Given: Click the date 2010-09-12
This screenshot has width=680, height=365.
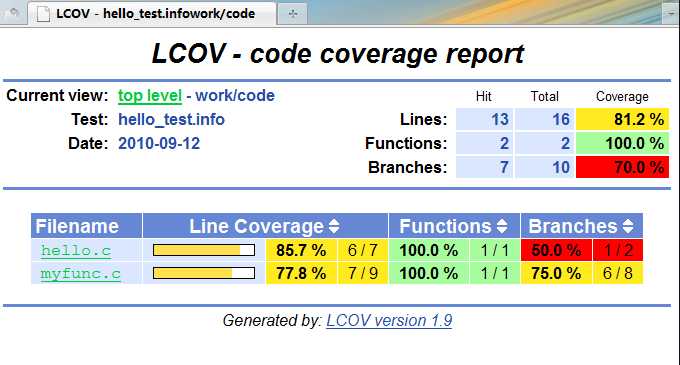Looking at the screenshot, I should click(159, 143).
